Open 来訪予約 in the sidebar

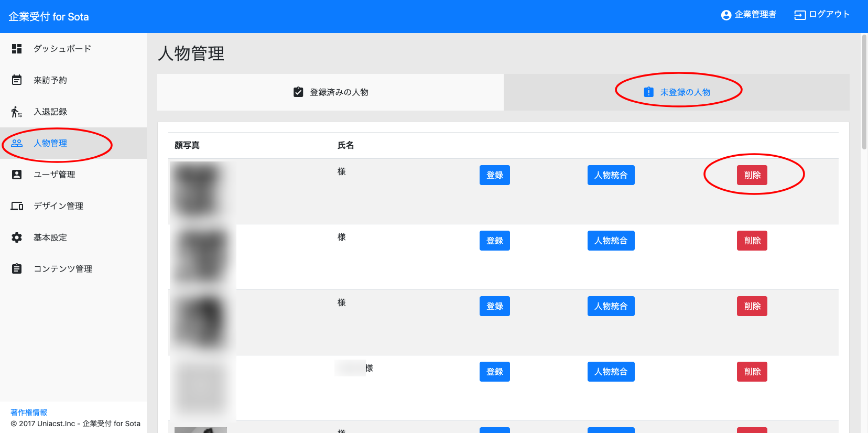click(x=73, y=80)
